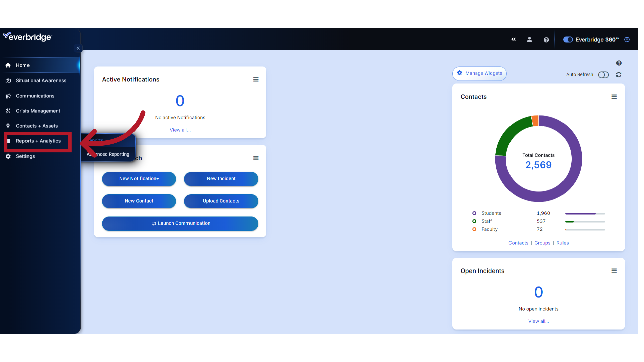Viewport: 644px width, 362px height.
Task: Click View all in Active Notifications
Action: point(179,129)
